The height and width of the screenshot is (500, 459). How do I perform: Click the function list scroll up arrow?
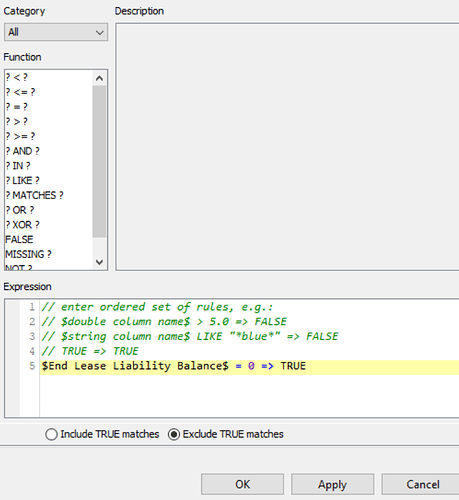pyautogui.click(x=99, y=78)
